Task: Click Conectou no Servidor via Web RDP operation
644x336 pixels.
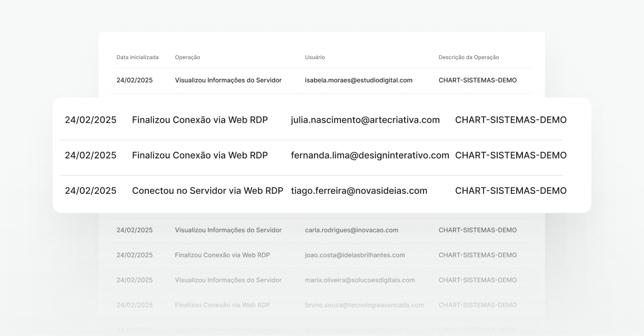Action: 207,191
